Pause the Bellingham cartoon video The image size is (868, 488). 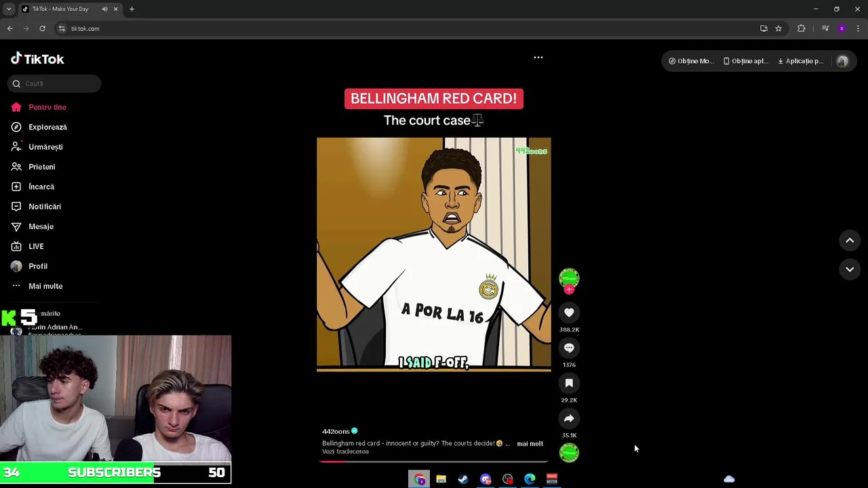pos(434,254)
